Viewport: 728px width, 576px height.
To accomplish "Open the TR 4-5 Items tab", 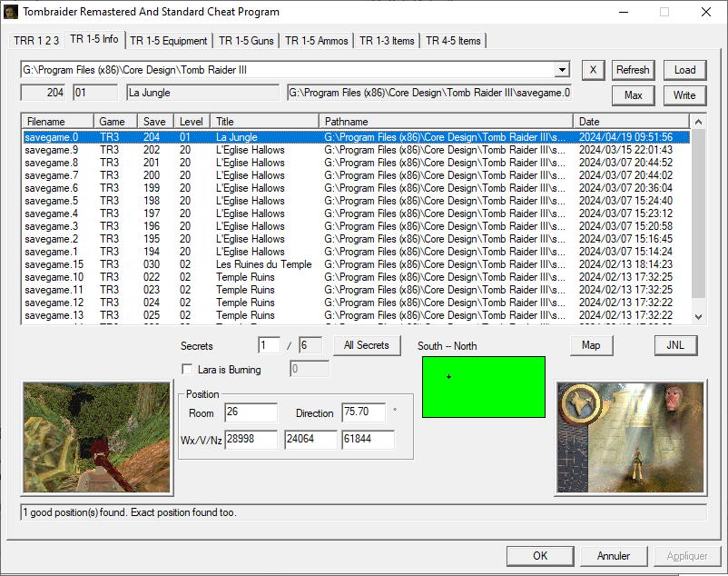I will tap(453, 41).
